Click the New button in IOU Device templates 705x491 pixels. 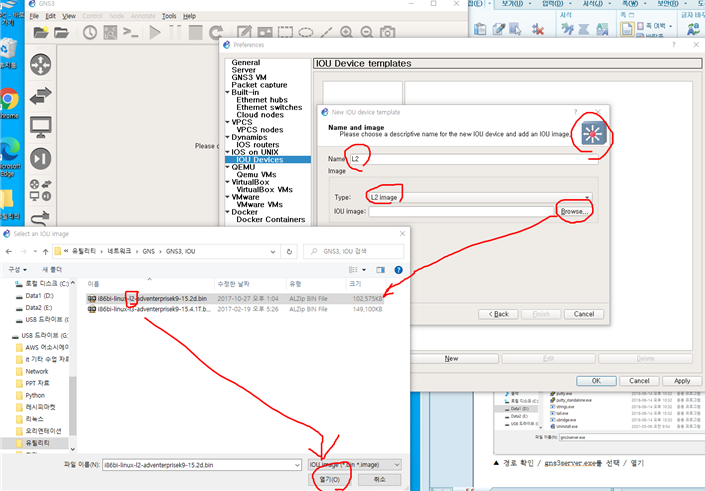(x=451, y=358)
